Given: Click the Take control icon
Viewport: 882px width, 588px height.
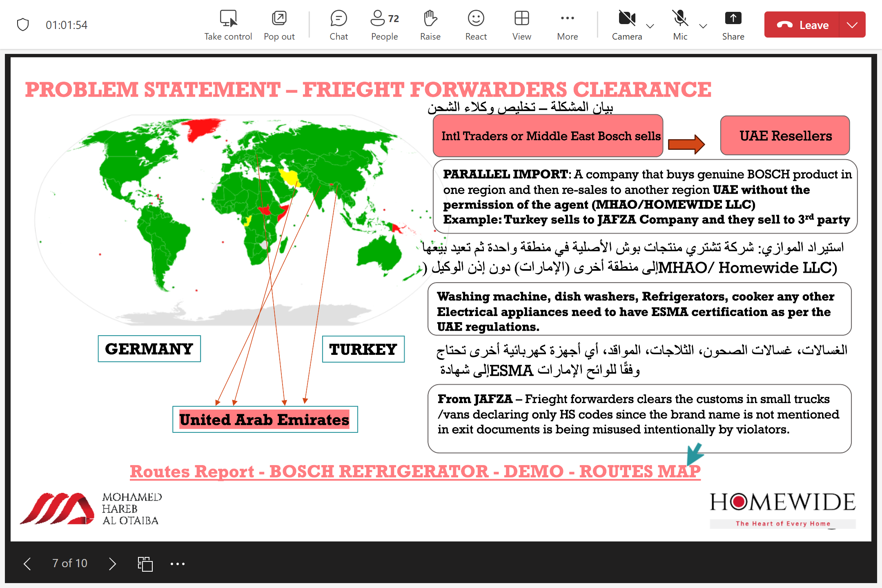Looking at the screenshot, I should pyautogui.click(x=228, y=19).
